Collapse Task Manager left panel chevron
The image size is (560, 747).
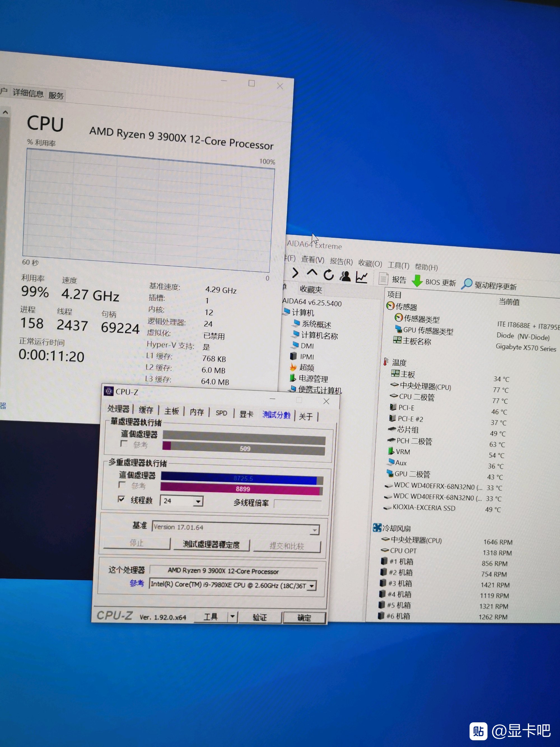5,112
